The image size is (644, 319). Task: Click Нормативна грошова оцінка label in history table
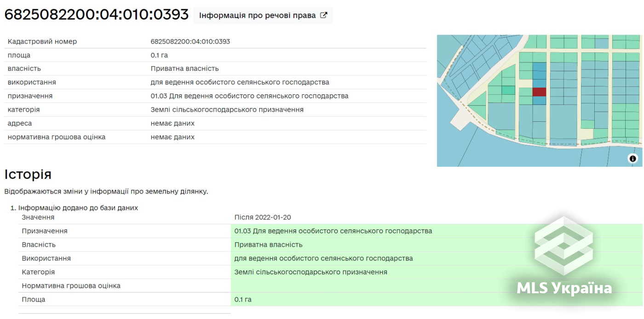(71, 286)
